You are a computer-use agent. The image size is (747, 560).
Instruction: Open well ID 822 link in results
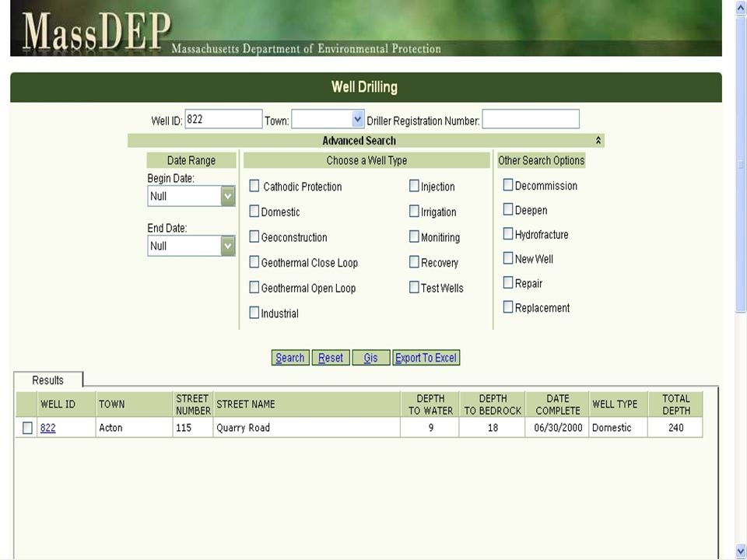click(47, 428)
